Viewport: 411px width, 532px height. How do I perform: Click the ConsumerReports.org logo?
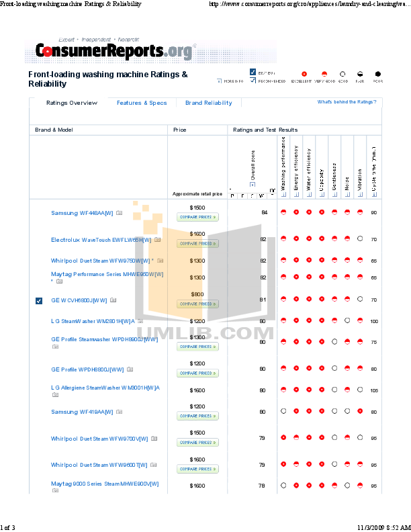[x=116, y=52]
